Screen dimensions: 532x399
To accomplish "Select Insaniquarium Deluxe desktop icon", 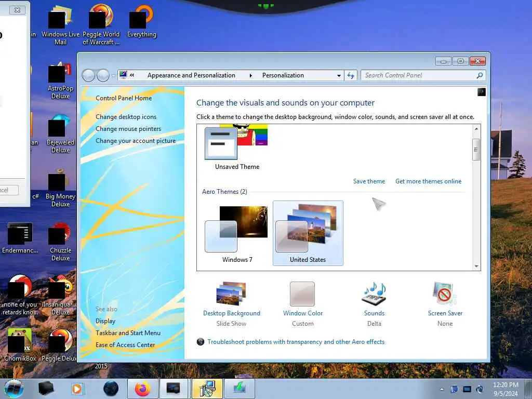I will pyautogui.click(x=60, y=296).
